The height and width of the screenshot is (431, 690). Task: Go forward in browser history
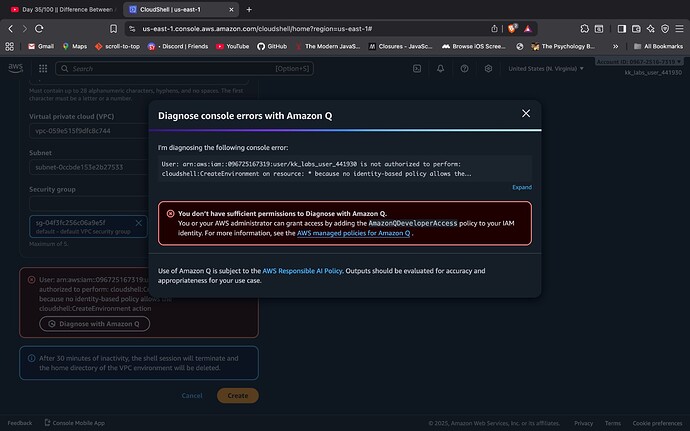25,29
